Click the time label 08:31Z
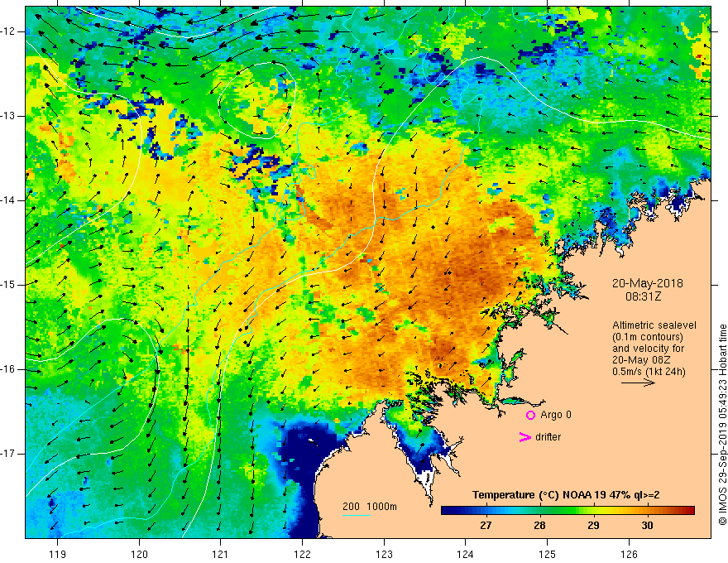The image size is (728, 563). pos(643,296)
